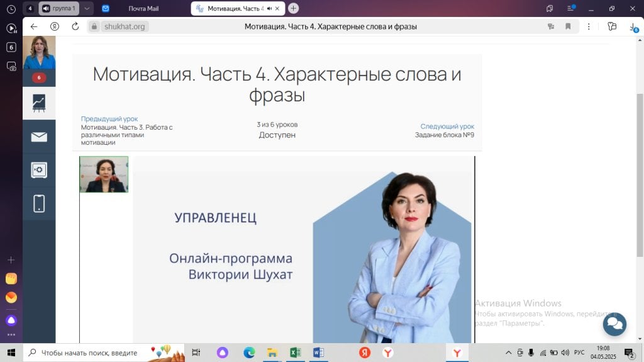This screenshot has width=644, height=362.
Task: Open screenshot tool in browser sidebar
Action: [11, 66]
